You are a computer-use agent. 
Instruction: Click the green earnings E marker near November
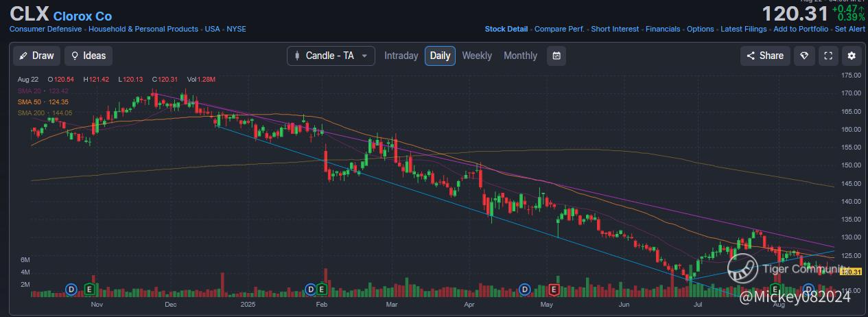pyautogui.click(x=89, y=289)
